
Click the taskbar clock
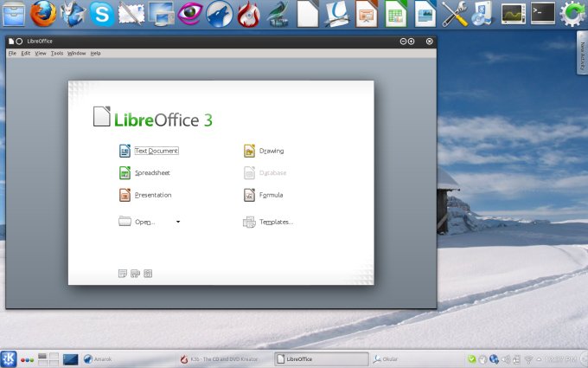pyautogui.click(x=559, y=359)
